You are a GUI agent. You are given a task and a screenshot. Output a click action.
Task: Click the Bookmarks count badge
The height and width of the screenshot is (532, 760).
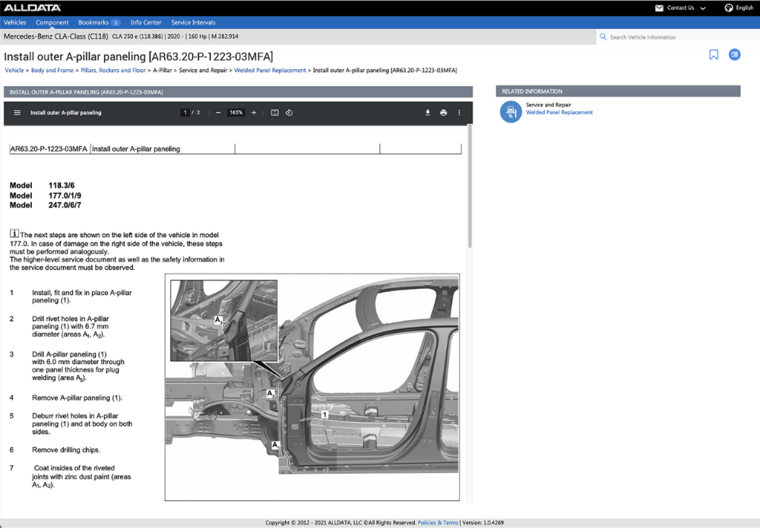point(116,22)
